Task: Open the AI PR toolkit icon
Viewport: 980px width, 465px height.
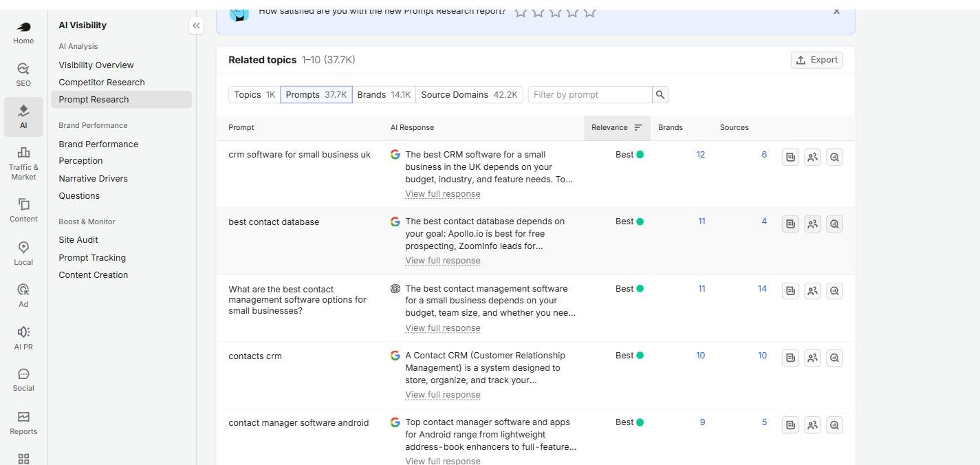Action: coord(23,338)
